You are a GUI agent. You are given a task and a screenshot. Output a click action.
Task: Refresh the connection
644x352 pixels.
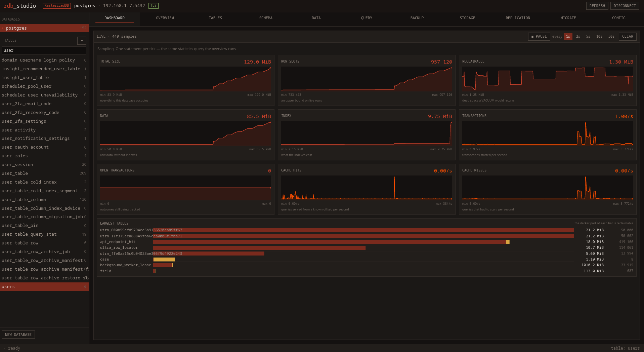597,6
